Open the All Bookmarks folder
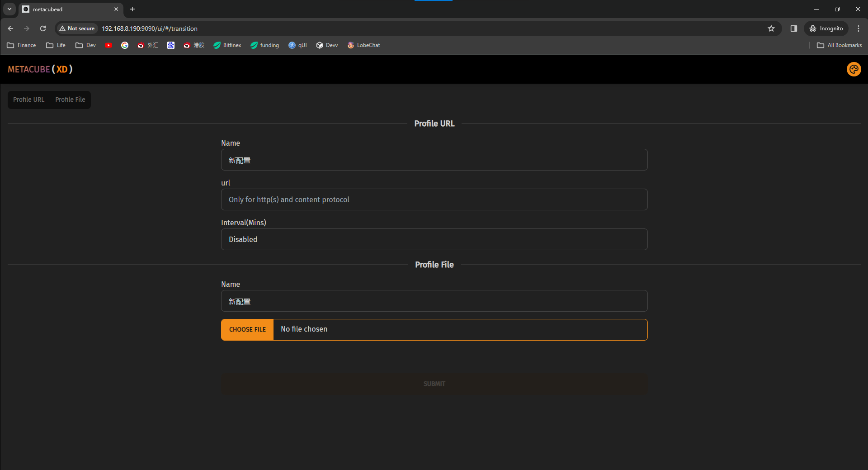868x470 pixels. pyautogui.click(x=840, y=45)
